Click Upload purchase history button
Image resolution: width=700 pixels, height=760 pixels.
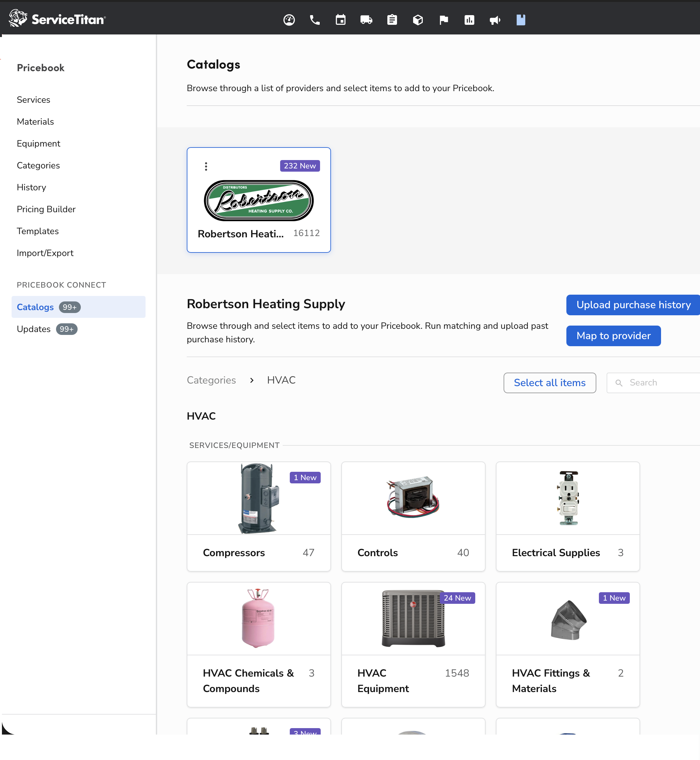coord(633,305)
